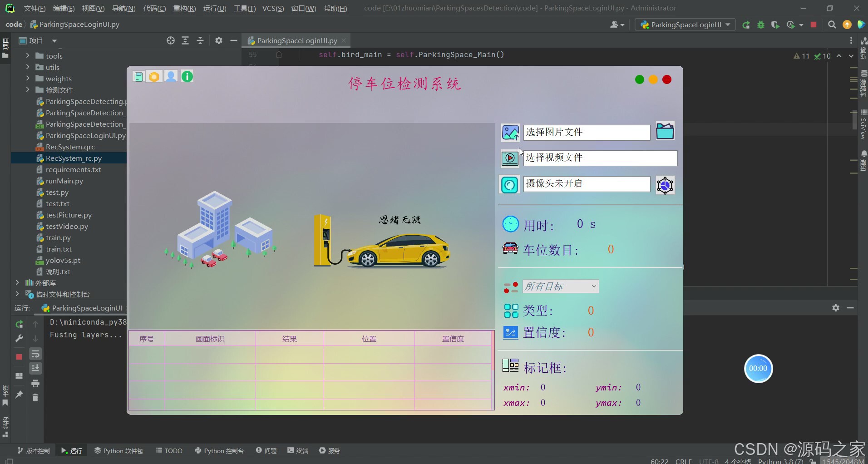
Task: Click the expand all icon in project panel
Action: point(185,40)
